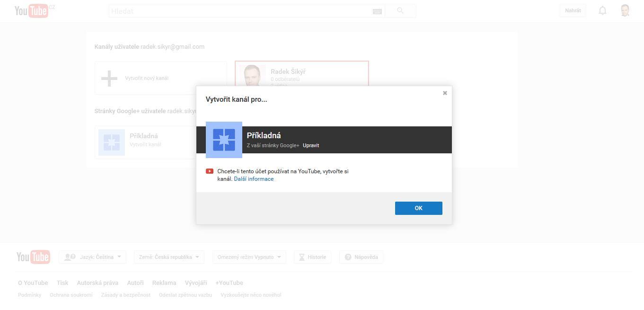Open the Tisk footer link
This screenshot has width=644, height=310.
point(62,283)
